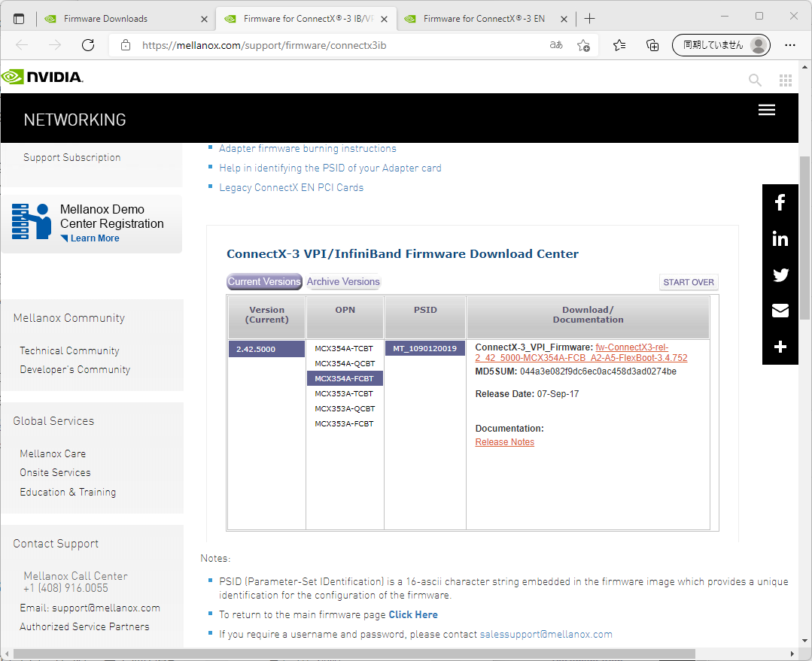This screenshot has height=661, width=812.
Task: Close the ConnectX-3 EN tab
Action: [x=564, y=19]
